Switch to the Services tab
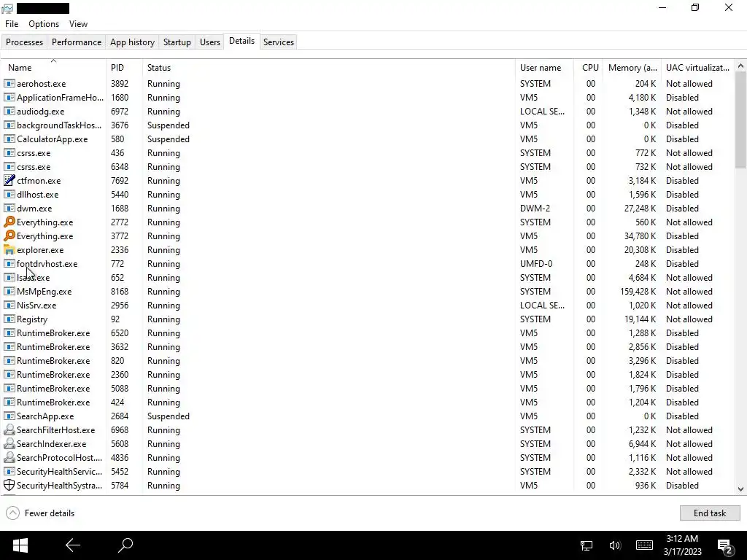 [x=279, y=42]
